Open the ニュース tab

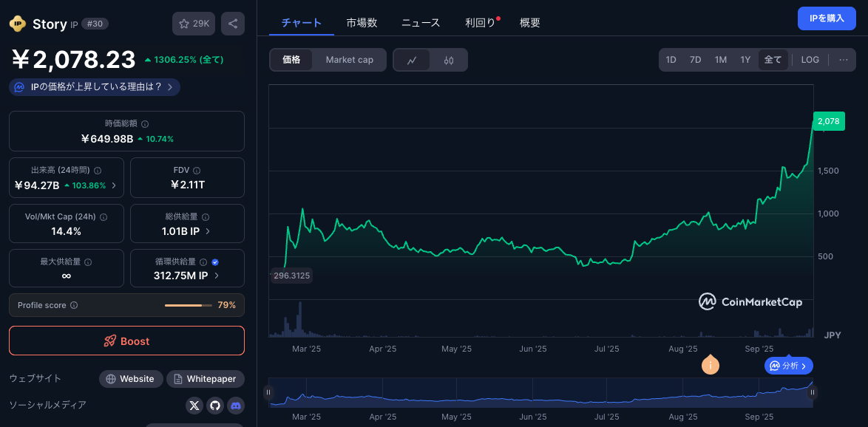point(421,23)
